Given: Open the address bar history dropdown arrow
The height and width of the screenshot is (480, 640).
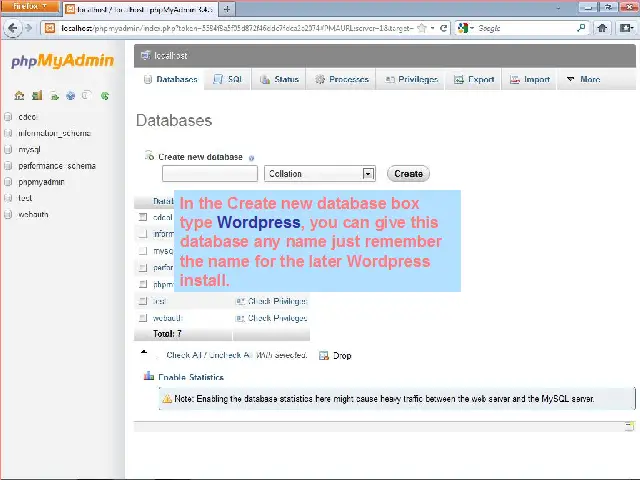Looking at the screenshot, I should pos(433,28).
